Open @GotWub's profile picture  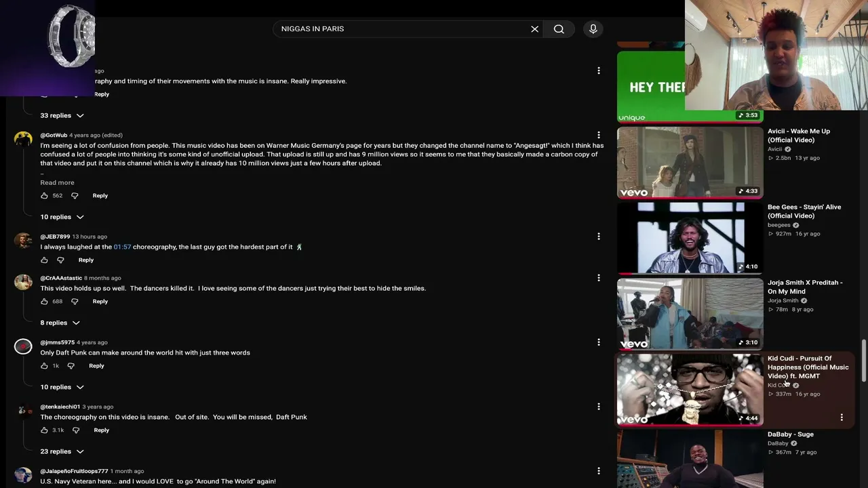pos(23,140)
